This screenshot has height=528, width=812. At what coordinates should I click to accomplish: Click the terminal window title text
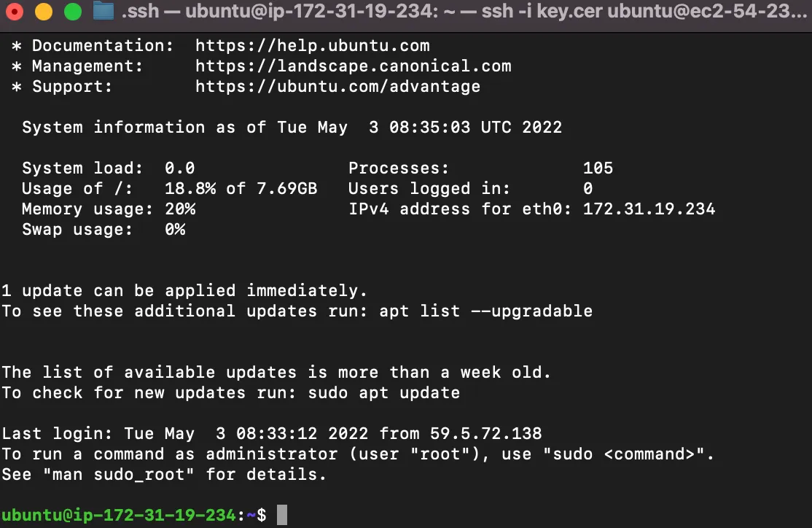click(x=464, y=11)
